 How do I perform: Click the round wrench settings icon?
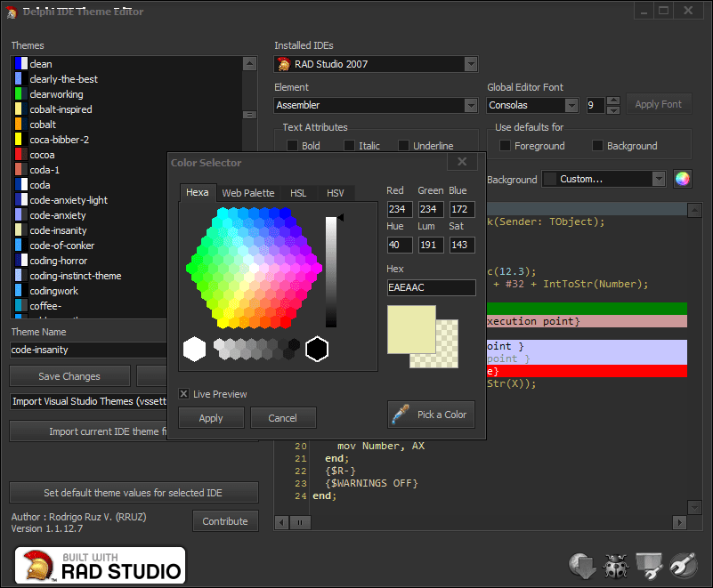tap(682, 566)
